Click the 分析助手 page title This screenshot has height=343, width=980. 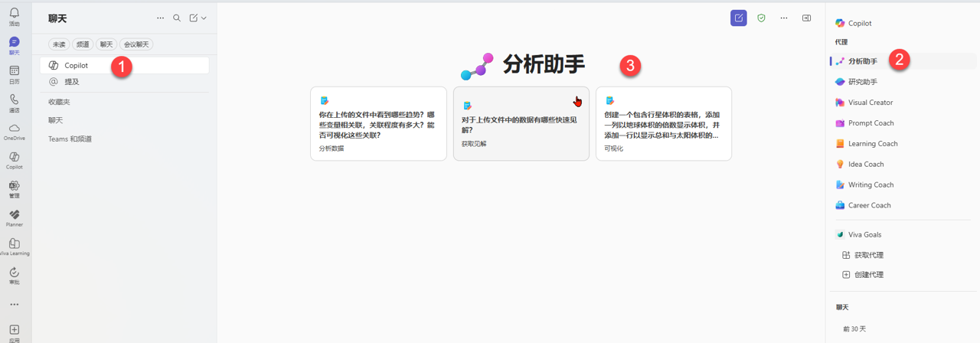coord(544,65)
